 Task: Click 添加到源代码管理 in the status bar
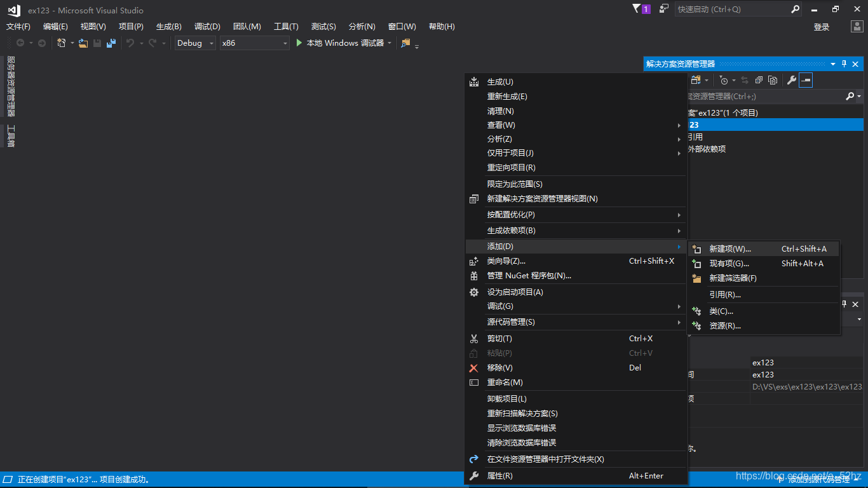coord(818,480)
